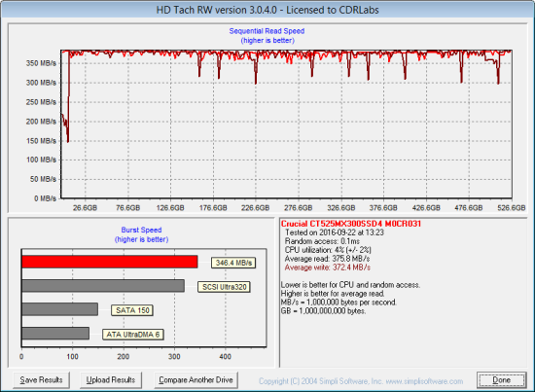Screen dimensions: 535x392
Task: Click the Sequential Read Speed chart title
Action: [267, 31]
